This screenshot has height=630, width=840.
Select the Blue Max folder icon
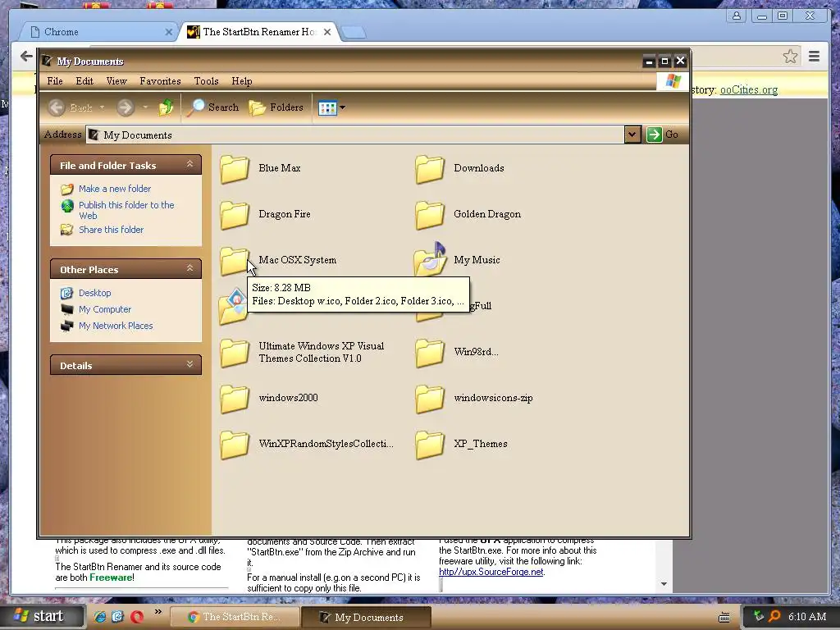click(234, 168)
